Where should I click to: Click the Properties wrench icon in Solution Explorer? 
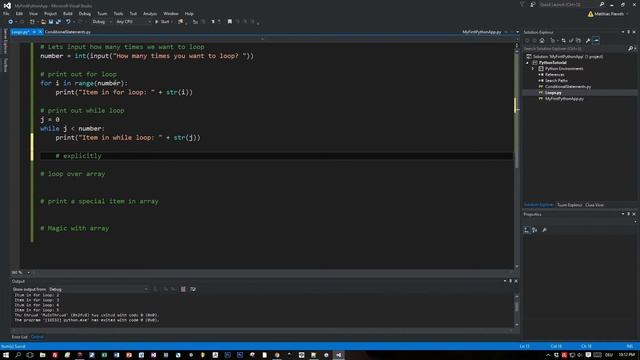(588, 40)
